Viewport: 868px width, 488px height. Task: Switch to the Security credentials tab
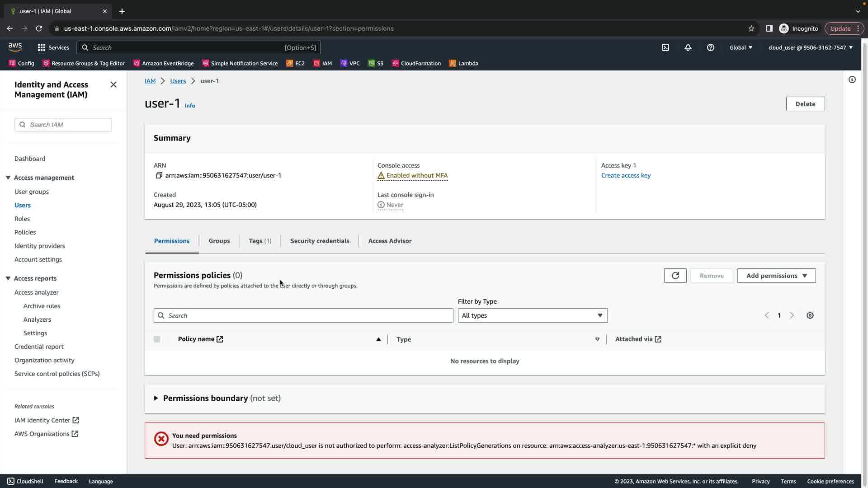click(x=319, y=241)
